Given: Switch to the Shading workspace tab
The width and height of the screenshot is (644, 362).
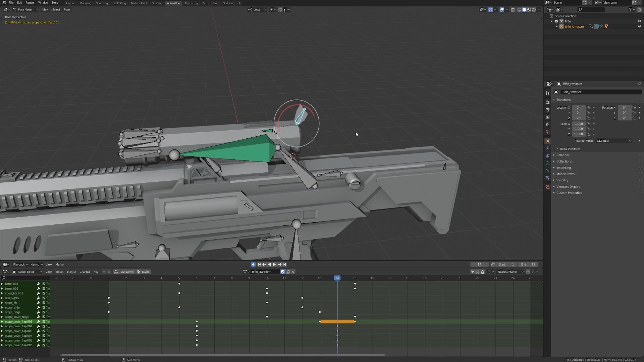Looking at the screenshot, I should tap(157, 3).
